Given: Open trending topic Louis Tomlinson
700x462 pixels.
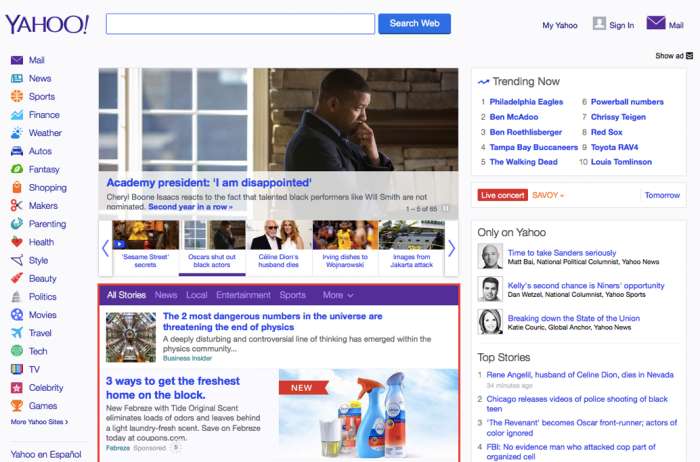Looking at the screenshot, I should point(621,162).
